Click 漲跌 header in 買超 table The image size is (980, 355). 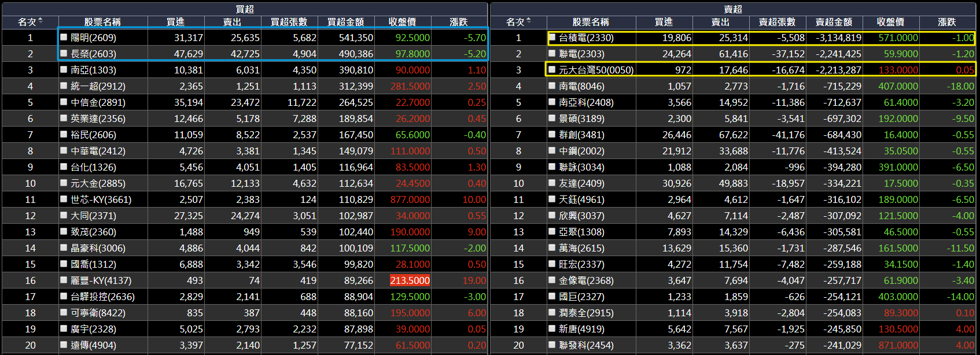pos(459,22)
